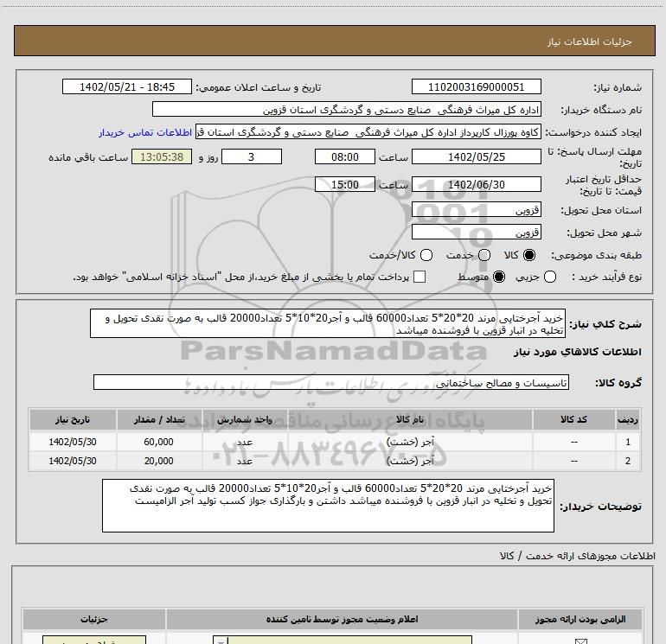
Task: Click the delivery city field قزوین
Action: pyautogui.click(x=476, y=233)
